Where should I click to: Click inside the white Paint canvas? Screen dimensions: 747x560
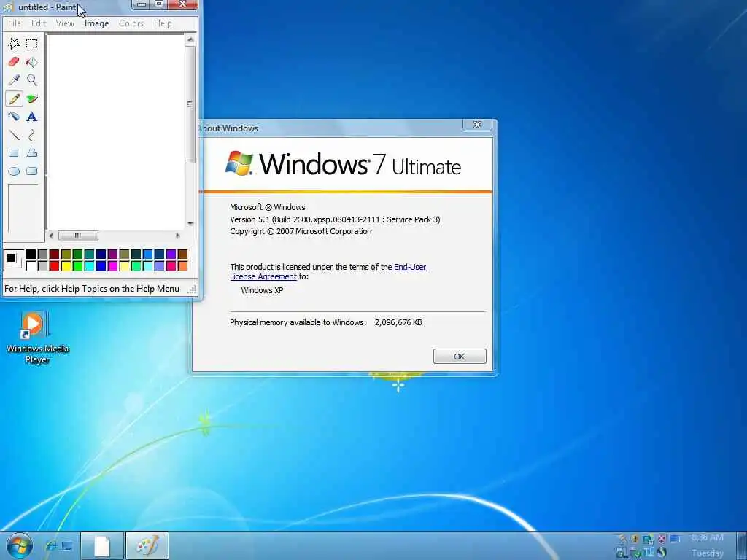click(116, 132)
